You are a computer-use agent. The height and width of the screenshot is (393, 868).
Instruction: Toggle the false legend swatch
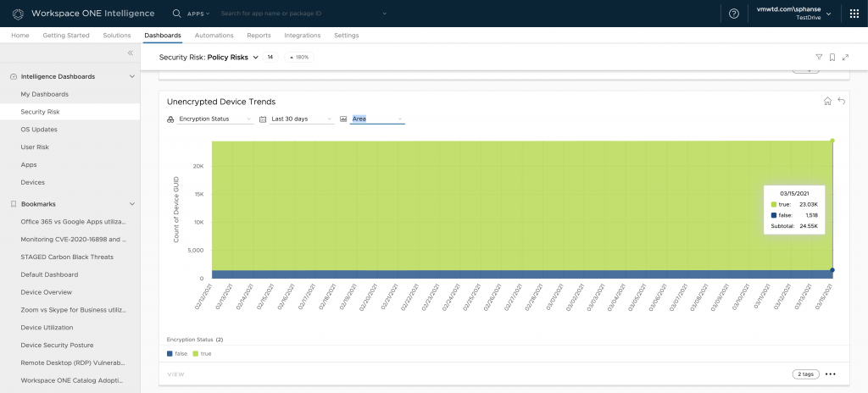[170, 353]
